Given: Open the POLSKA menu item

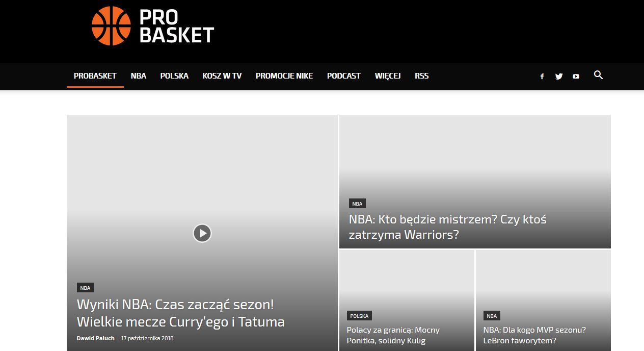Looking at the screenshot, I should (174, 76).
